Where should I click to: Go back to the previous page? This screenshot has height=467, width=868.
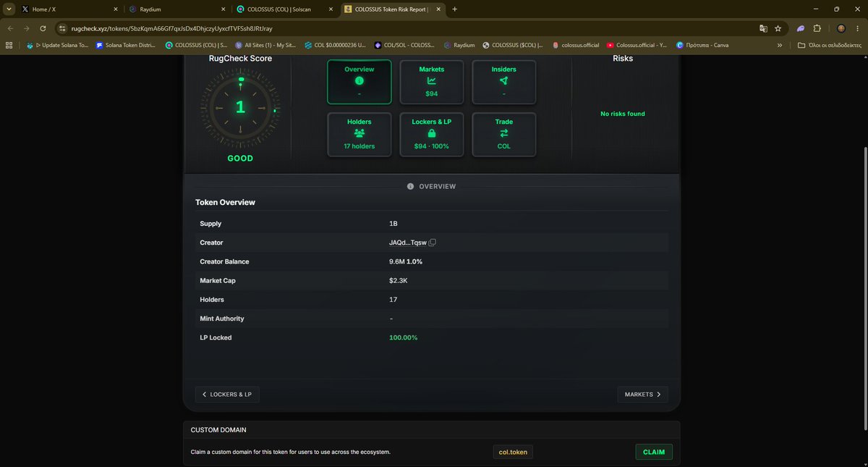pyautogui.click(x=10, y=28)
